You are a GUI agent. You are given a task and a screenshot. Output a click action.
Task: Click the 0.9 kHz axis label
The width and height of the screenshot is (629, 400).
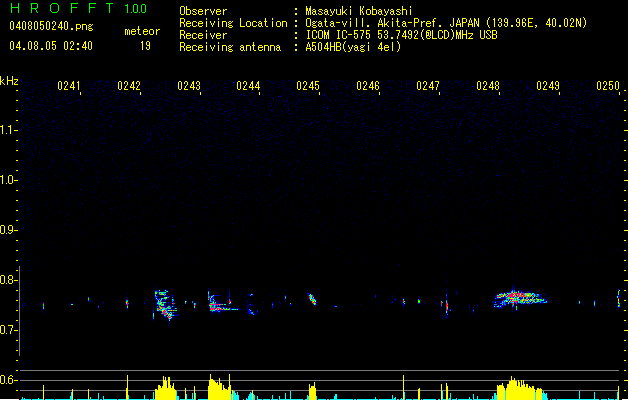pos(8,230)
